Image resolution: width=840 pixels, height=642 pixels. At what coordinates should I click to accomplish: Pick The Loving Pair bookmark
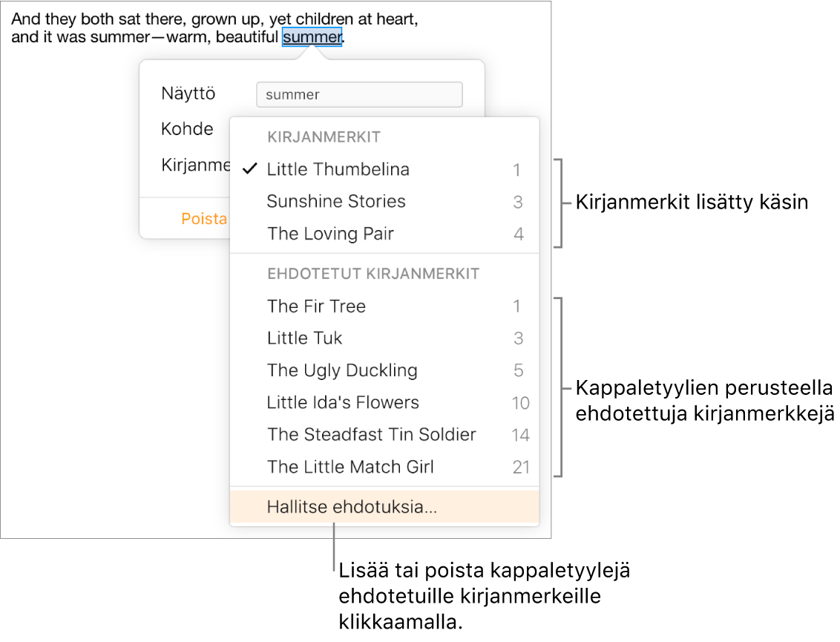[330, 234]
